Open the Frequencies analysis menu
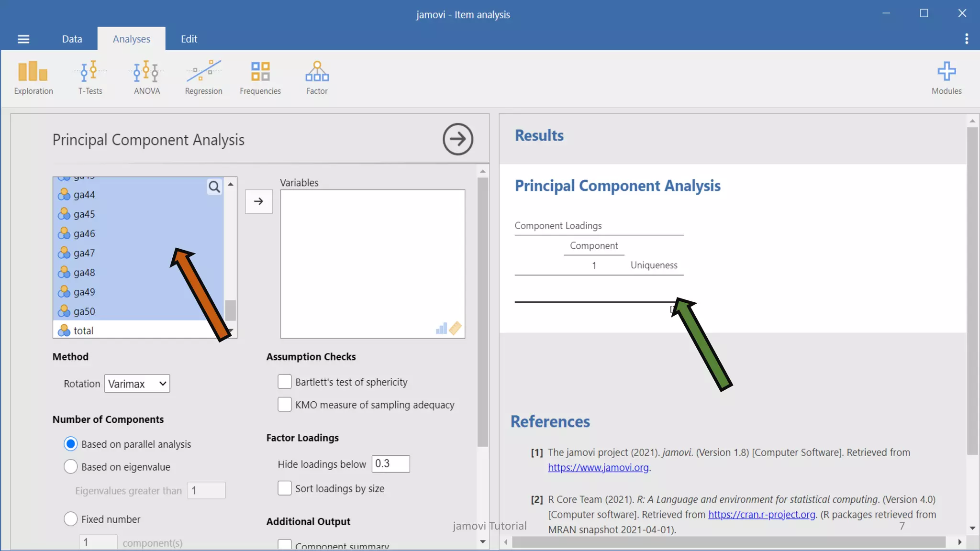This screenshot has height=551, width=980. [260, 77]
